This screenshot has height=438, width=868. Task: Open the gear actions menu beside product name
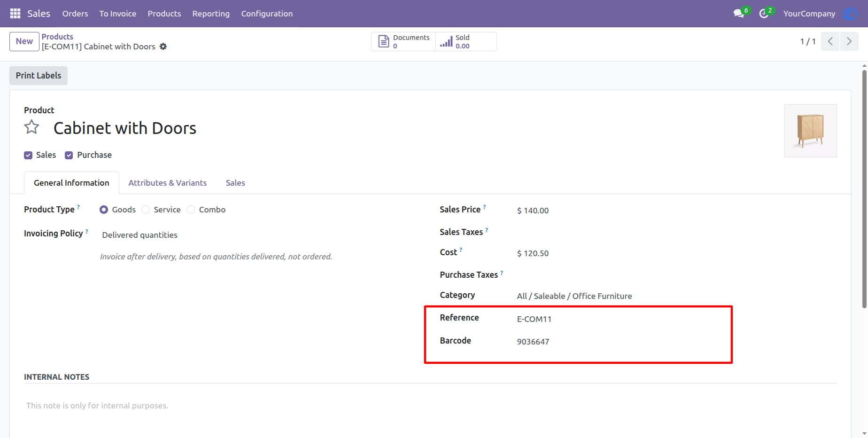coord(163,47)
